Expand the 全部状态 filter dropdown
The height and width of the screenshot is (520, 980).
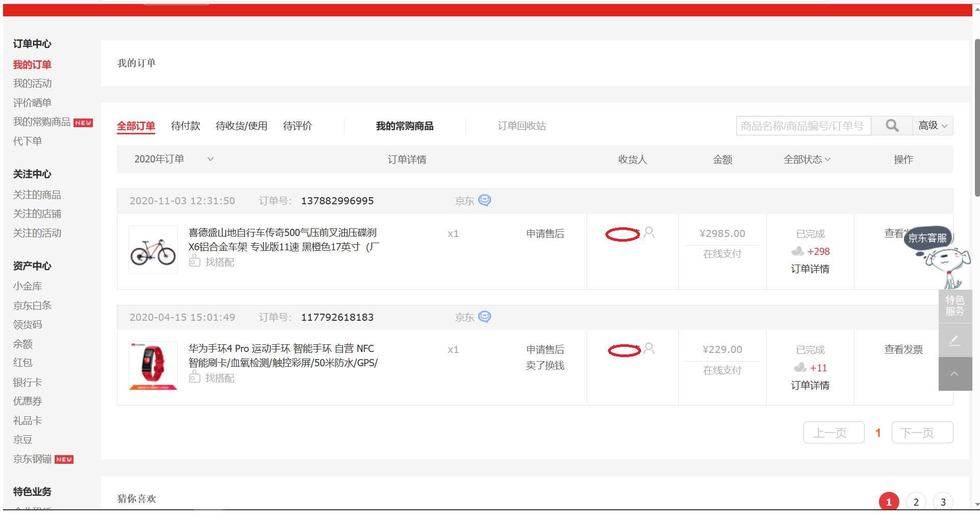click(807, 159)
